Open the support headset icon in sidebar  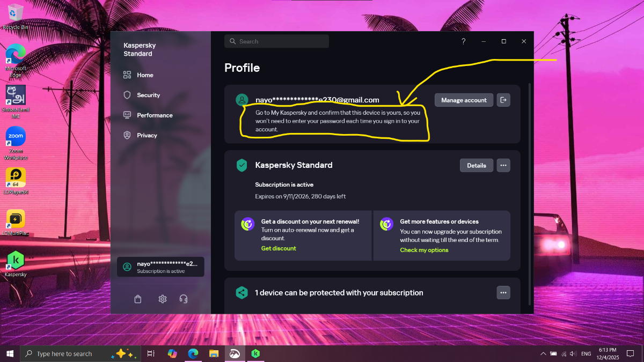point(184,299)
